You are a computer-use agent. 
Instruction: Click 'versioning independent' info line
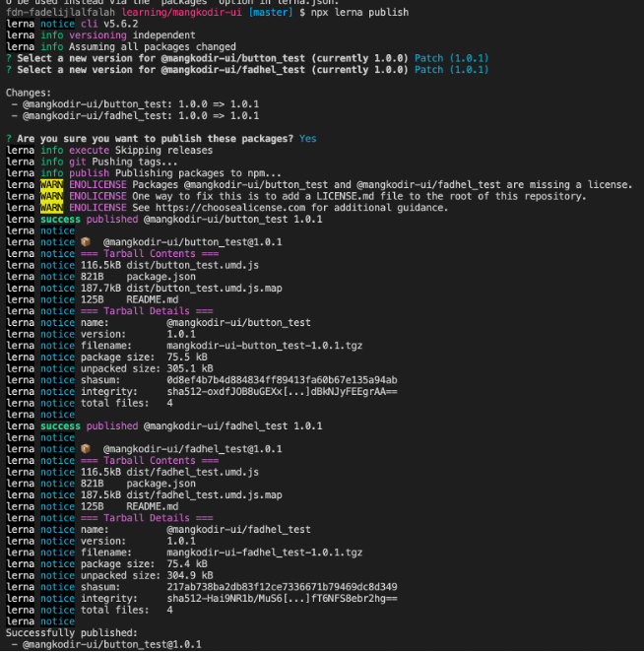132,35
